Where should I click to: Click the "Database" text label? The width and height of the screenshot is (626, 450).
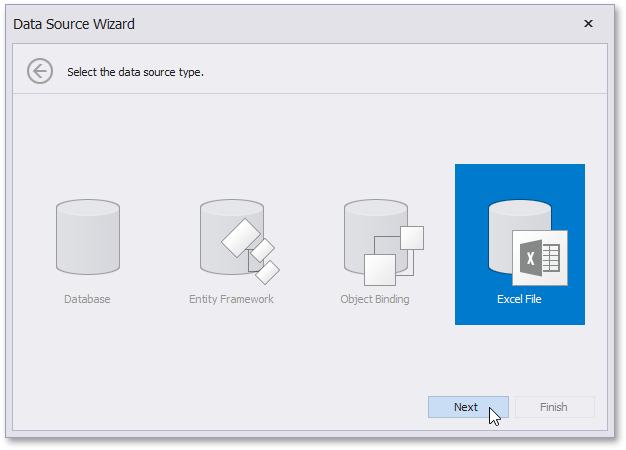tap(87, 299)
